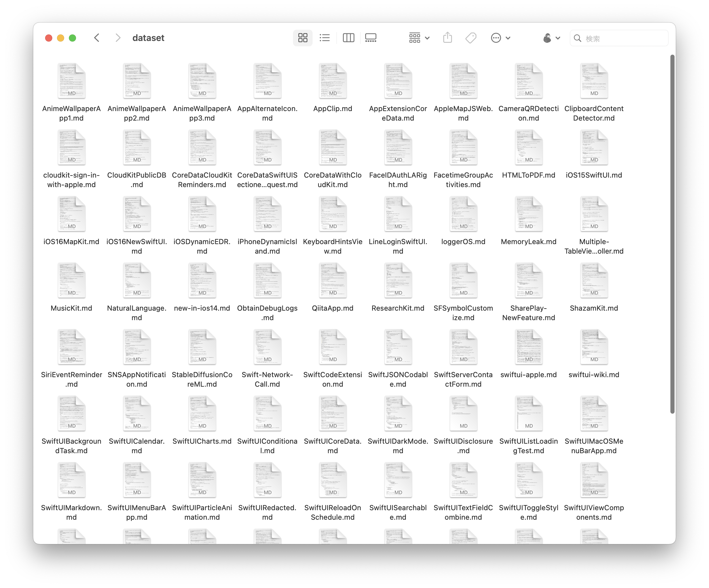Select ShazamKit.md file icon
Screen dimensions: 709x588
pyautogui.click(x=594, y=280)
